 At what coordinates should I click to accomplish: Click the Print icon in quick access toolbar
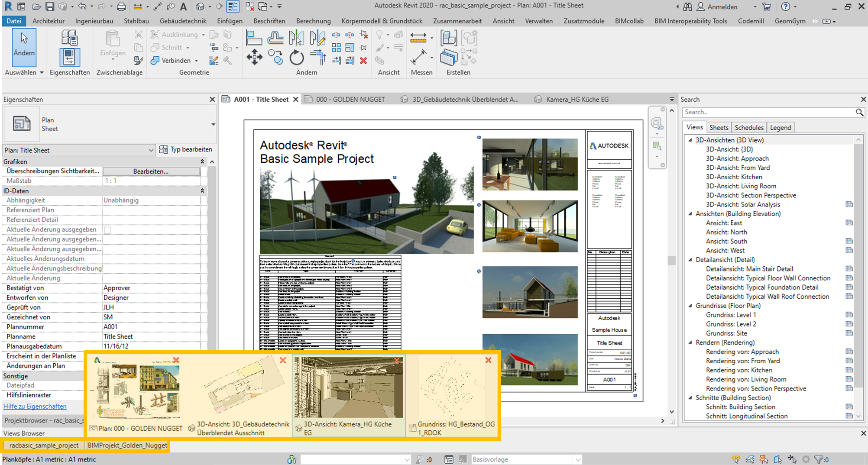click(x=121, y=6)
